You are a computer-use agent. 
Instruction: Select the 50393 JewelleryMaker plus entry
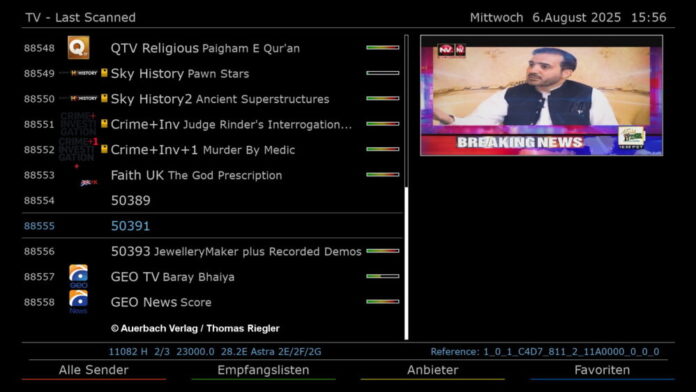[x=212, y=251]
